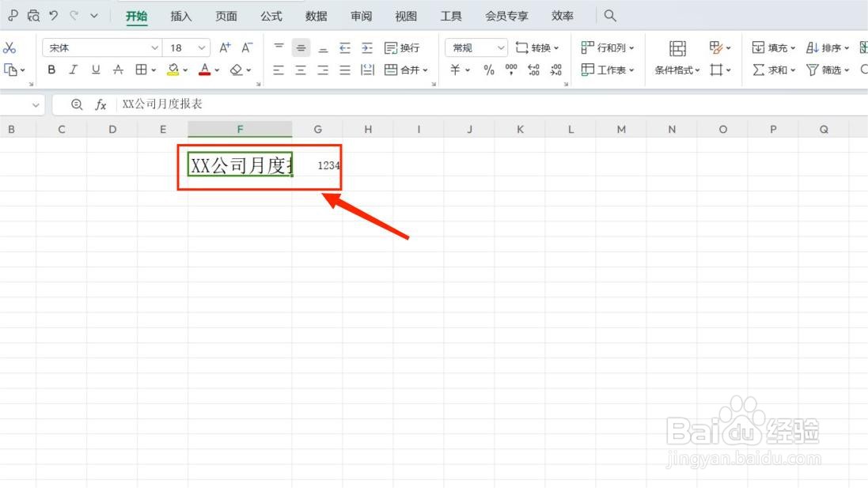Click the Decrease Decimal places icon
This screenshot has width=868, height=488.
coord(555,70)
